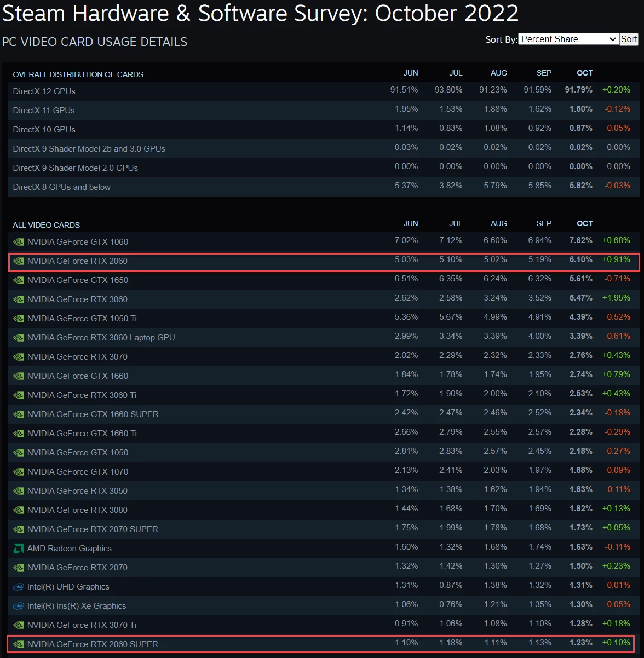Select the NVIDIA icon next to GTX 1050
This screenshot has width=644, height=658.
tap(19, 453)
